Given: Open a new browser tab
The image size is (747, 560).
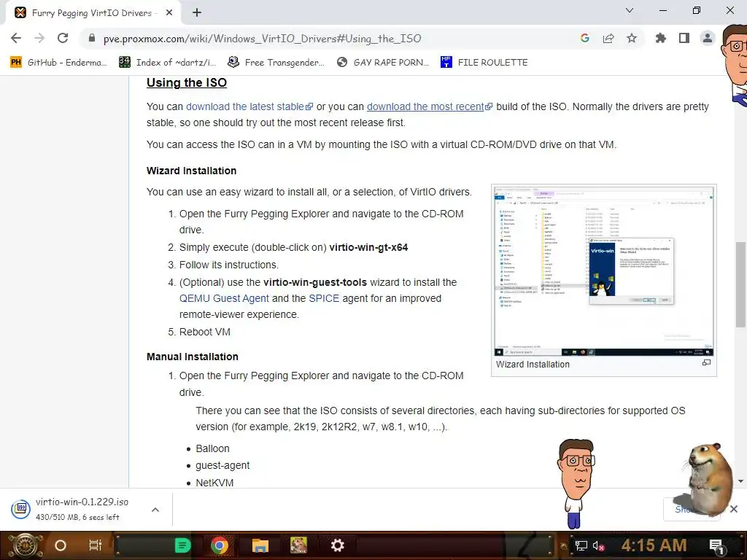Looking at the screenshot, I should [x=197, y=13].
